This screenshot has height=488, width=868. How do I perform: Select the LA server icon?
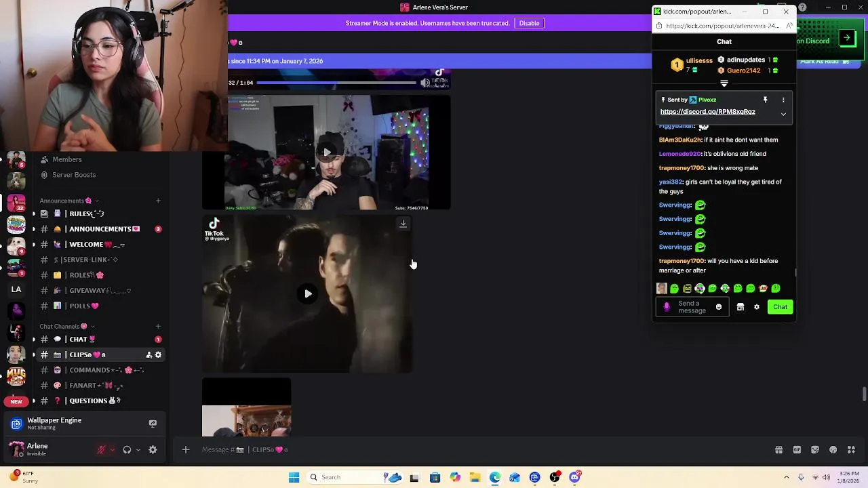click(16, 289)
